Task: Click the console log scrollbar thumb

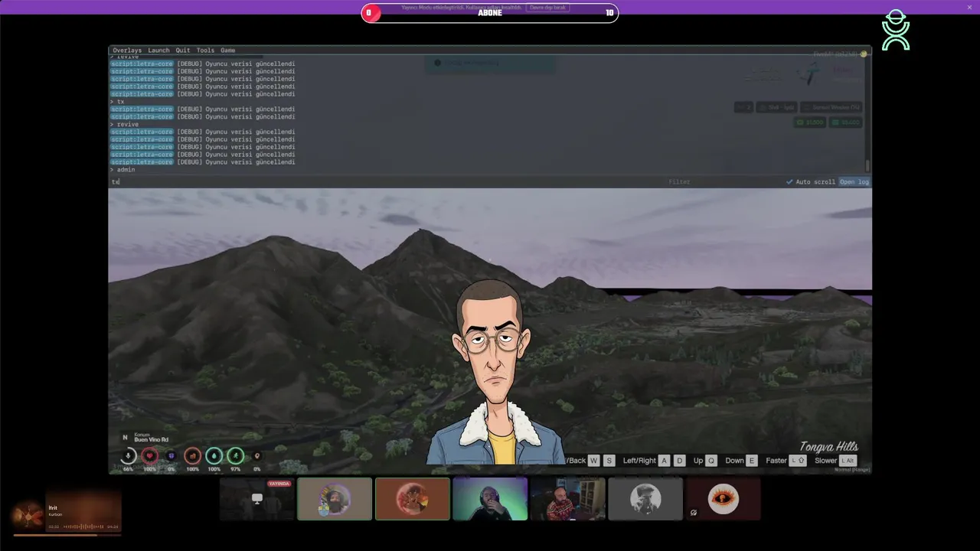Action: click(867, 166)
